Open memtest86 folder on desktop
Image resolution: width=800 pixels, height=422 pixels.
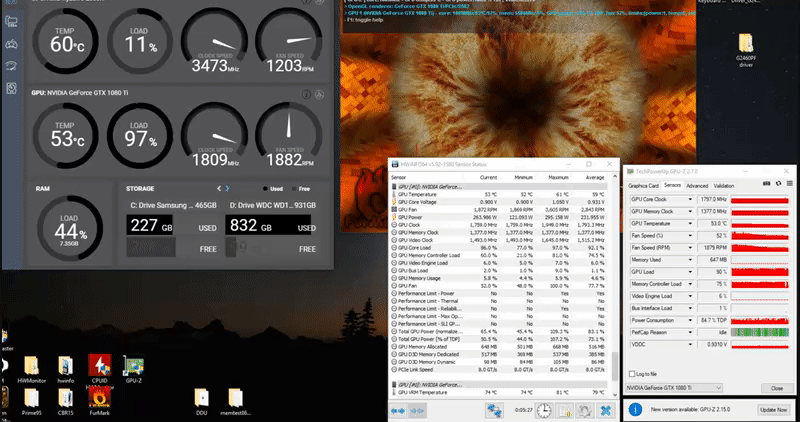235,402
